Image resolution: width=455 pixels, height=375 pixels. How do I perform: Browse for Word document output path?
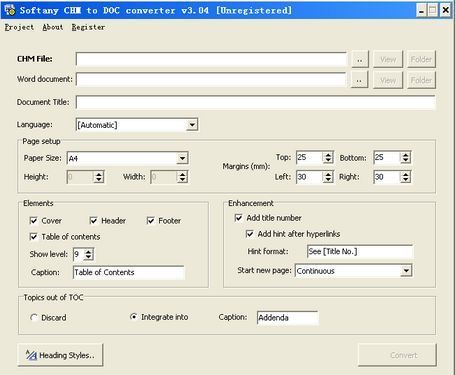tap(359, 80)
